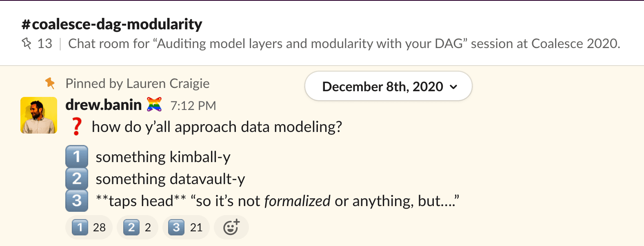Click the number 3 emoji in the message
This screenshot has height=246, width=644.
tap(77, 200)
